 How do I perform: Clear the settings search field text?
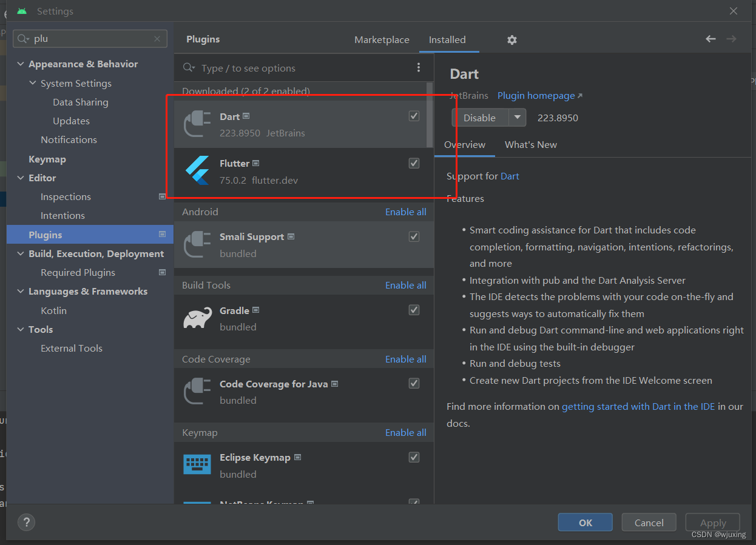(157, 39)
